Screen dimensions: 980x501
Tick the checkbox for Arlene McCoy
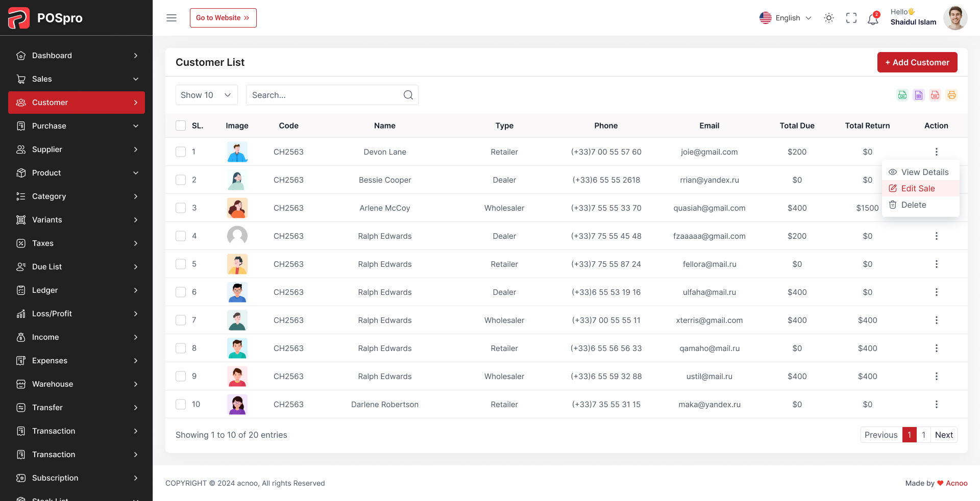coord(181,208)
